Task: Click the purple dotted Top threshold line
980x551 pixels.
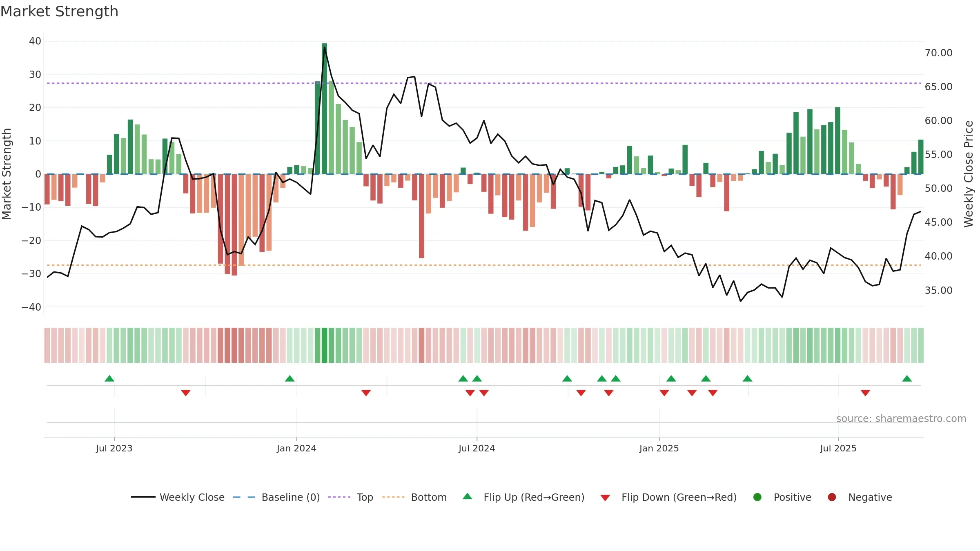Action: pos(484,83)
